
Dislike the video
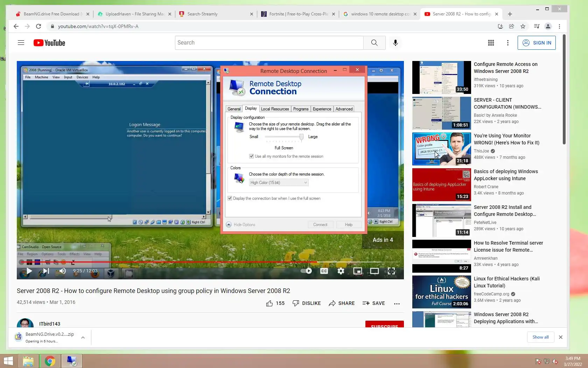pyautogui.click(x=307, y=304)
